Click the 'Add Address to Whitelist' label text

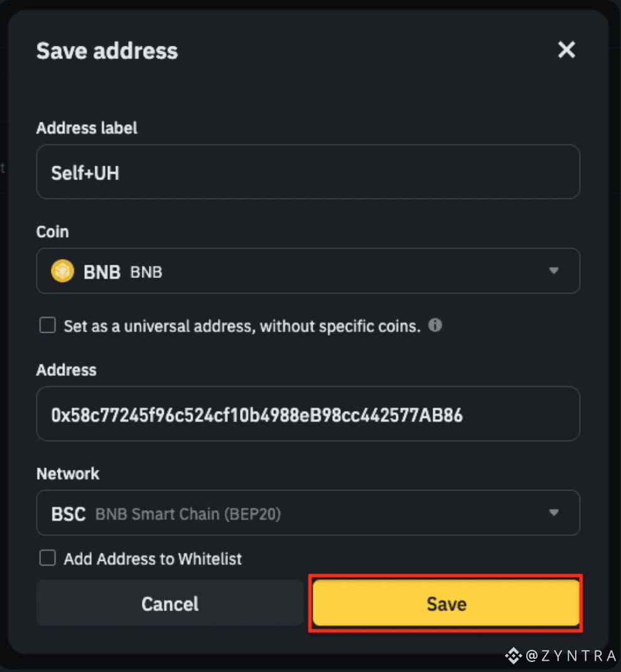coord(153,559)
